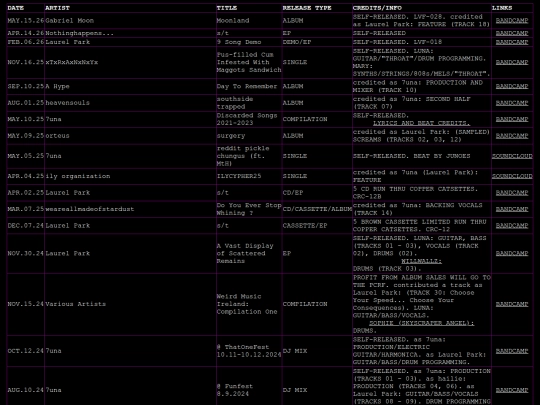Viewport: 540px width, 405px height.
Task: Select the artist weareallmadeofstardust
Action: [90, 209]
